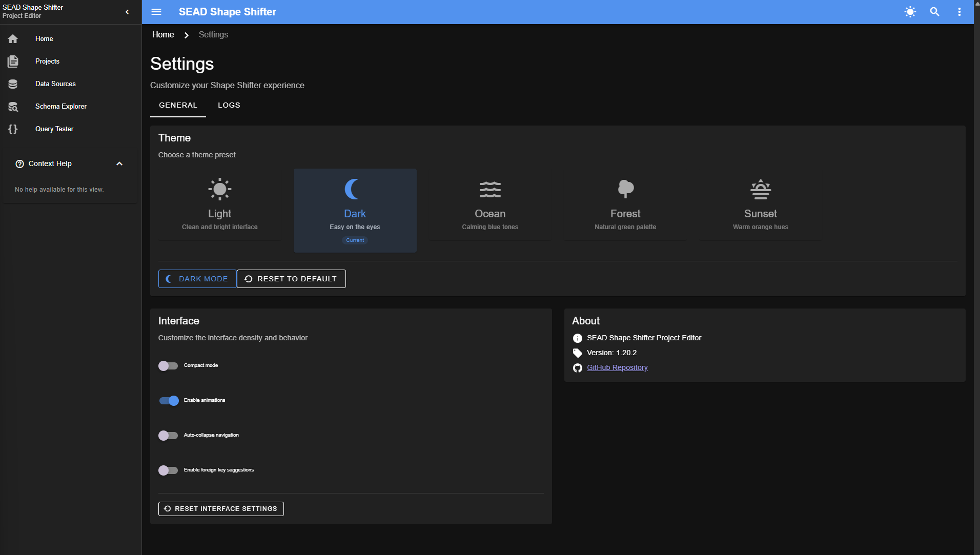Choose the Ocean theme preset
This screenshot has width=980, height=555.
[x=489, y=205]
